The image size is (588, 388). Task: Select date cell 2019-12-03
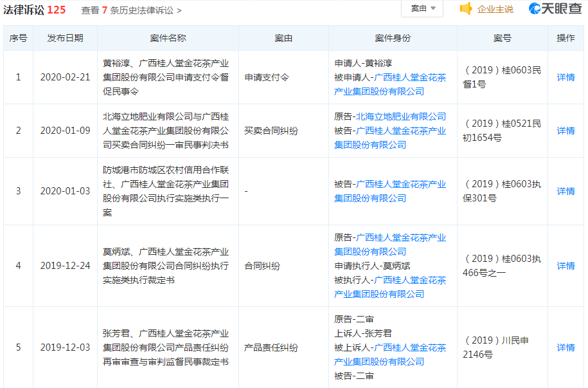point(66,347)
